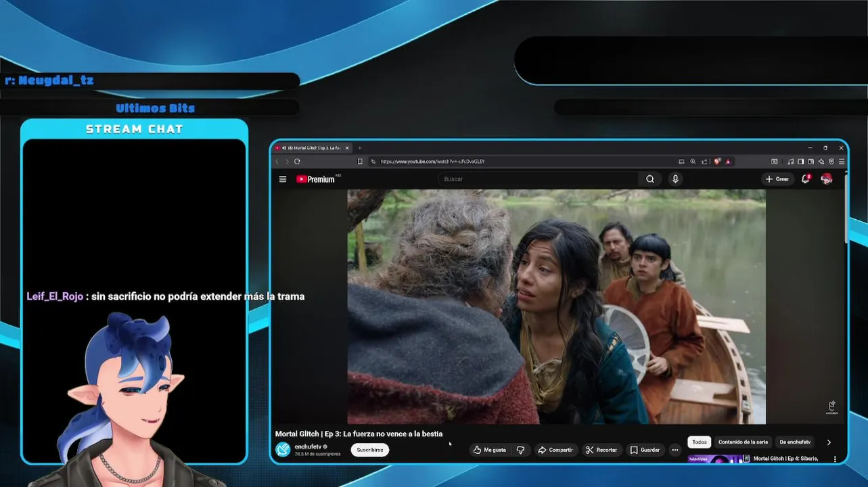Click the video player to pause

coord(556,306)
